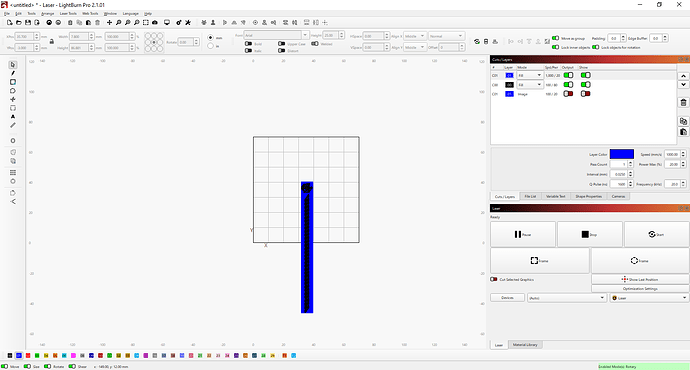Toggle Cut Selected Graphics switch
The width and height of the screenshot is (690, 370).
coord(494,279)
